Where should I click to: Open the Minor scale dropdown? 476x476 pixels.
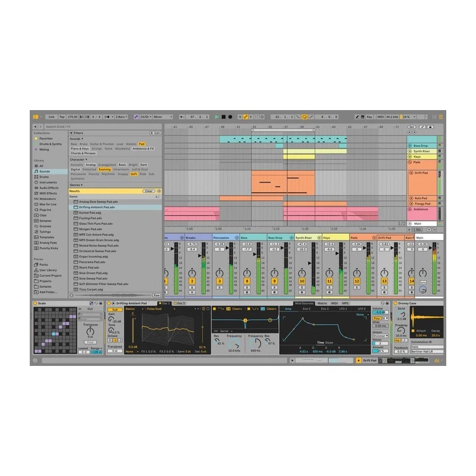click(162, 117)
